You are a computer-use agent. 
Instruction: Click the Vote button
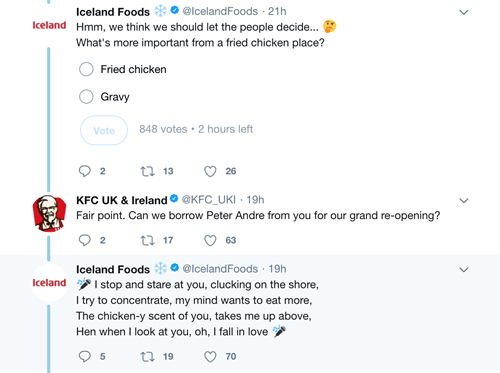tap(104, 130)
